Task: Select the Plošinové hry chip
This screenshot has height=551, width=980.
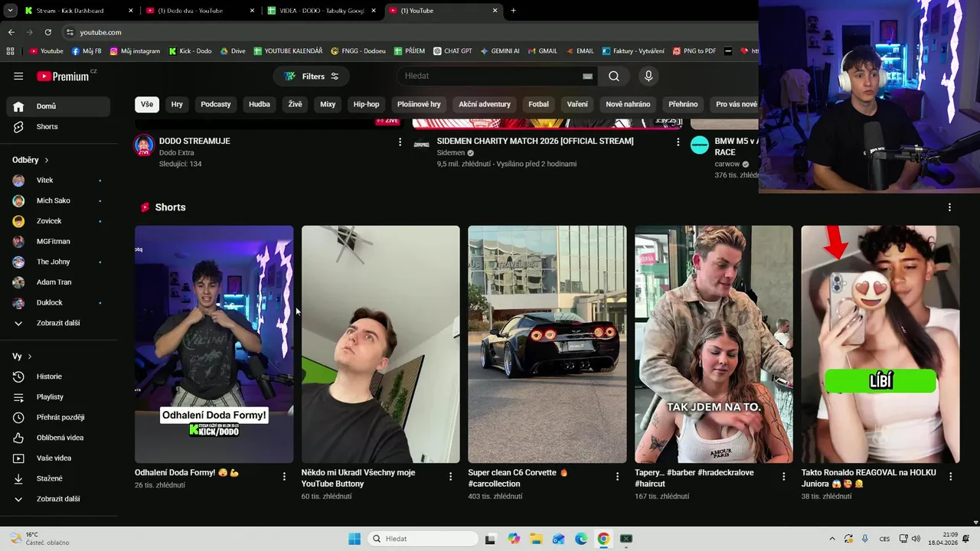Action: point(419,104)
